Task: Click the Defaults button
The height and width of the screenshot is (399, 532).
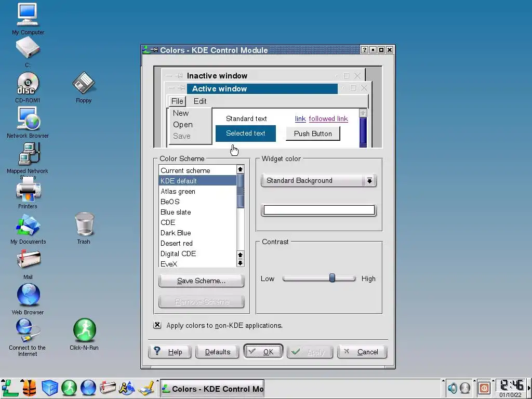Action: tap(218, 352)
